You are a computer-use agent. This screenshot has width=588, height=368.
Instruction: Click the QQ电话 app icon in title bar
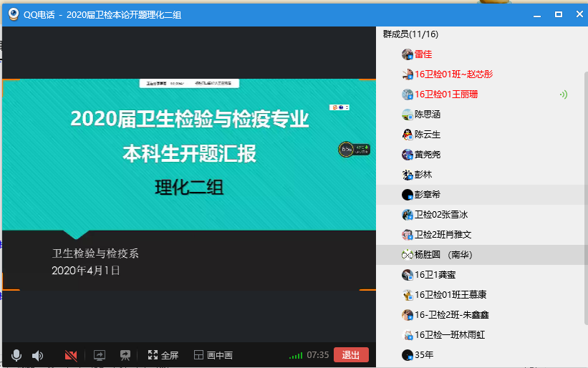13,14
